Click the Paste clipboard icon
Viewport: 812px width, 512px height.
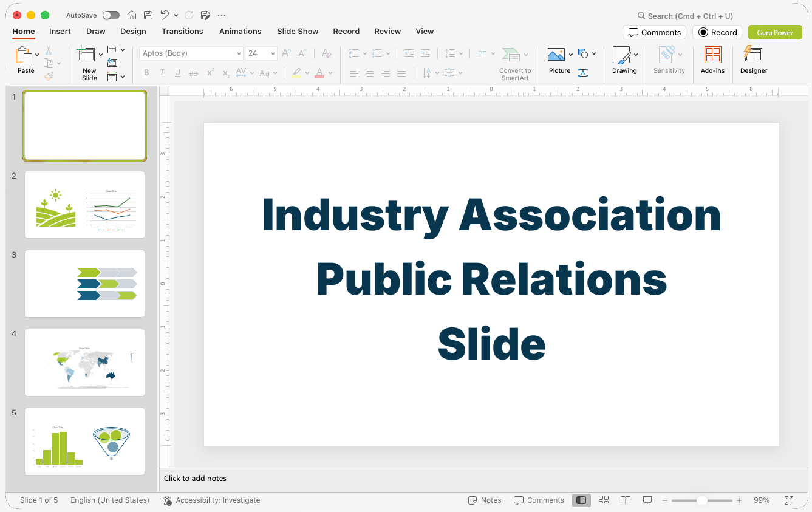[24, 55]
